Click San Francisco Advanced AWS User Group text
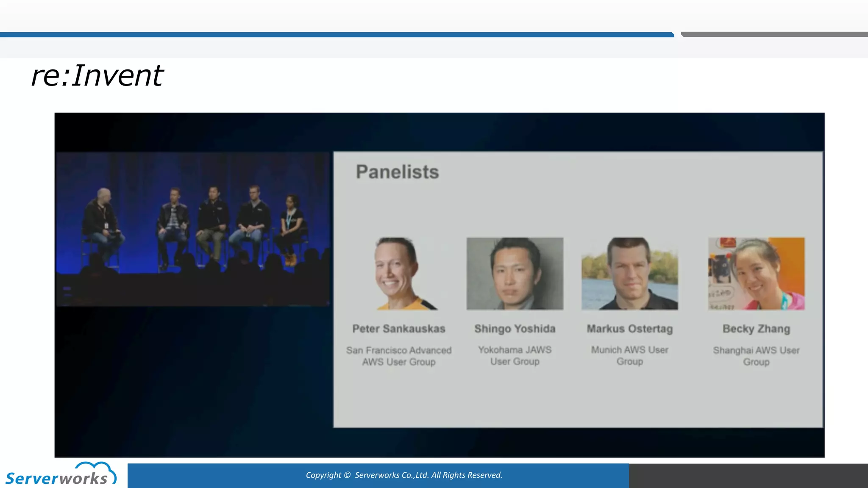This screenshot has height=488, width=868. pyautogui.click(x=398, y=356)
